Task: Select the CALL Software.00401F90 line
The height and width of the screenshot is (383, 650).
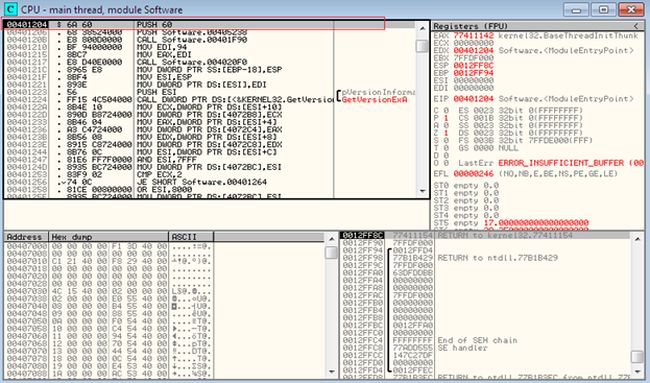Action: (x=192, y=40)
